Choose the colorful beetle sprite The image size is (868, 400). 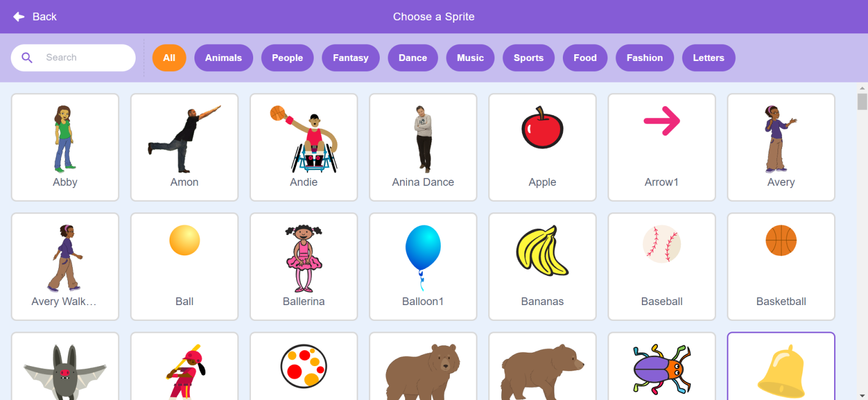pos(662,367)
